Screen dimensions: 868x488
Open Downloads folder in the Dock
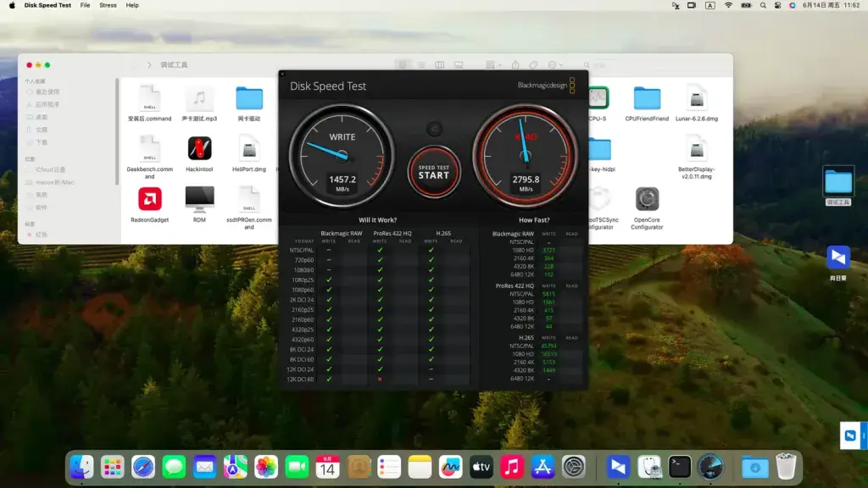pyautogui.click(x=754, y=467)
